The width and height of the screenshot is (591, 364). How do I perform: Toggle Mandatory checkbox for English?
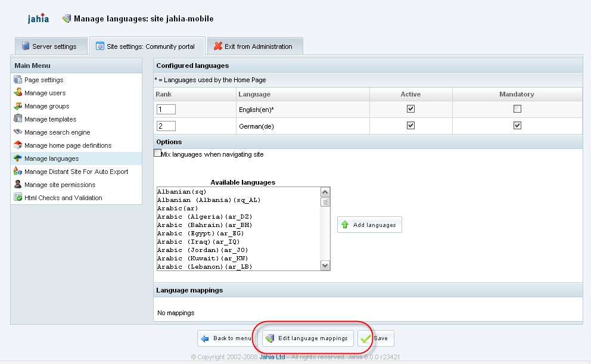(x=517, y=109)
